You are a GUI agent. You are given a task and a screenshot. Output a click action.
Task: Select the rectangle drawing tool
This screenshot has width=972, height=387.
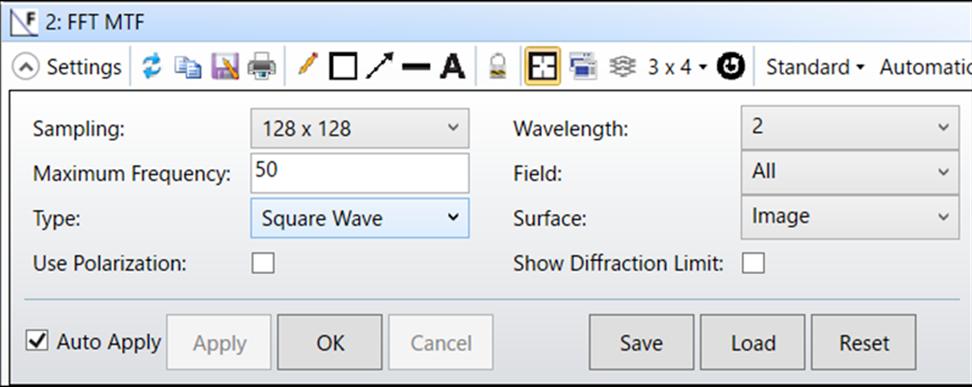click(x=343, y=66)
